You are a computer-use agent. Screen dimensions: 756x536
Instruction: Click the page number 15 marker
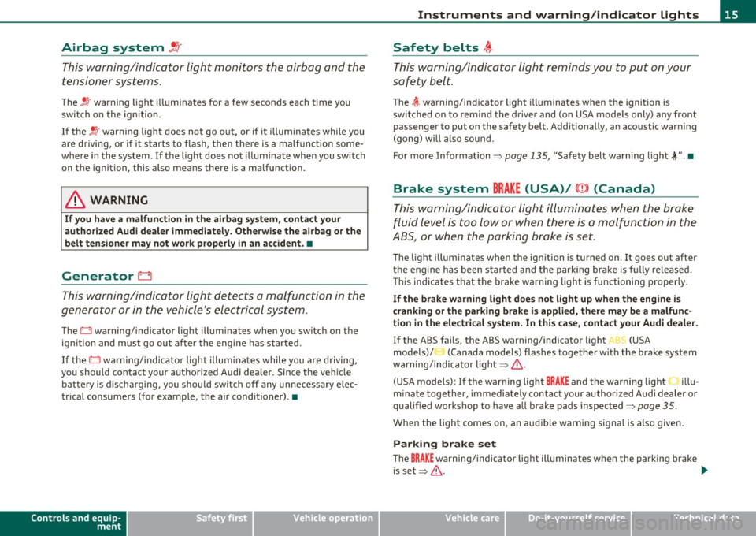(x=732, y=14)
